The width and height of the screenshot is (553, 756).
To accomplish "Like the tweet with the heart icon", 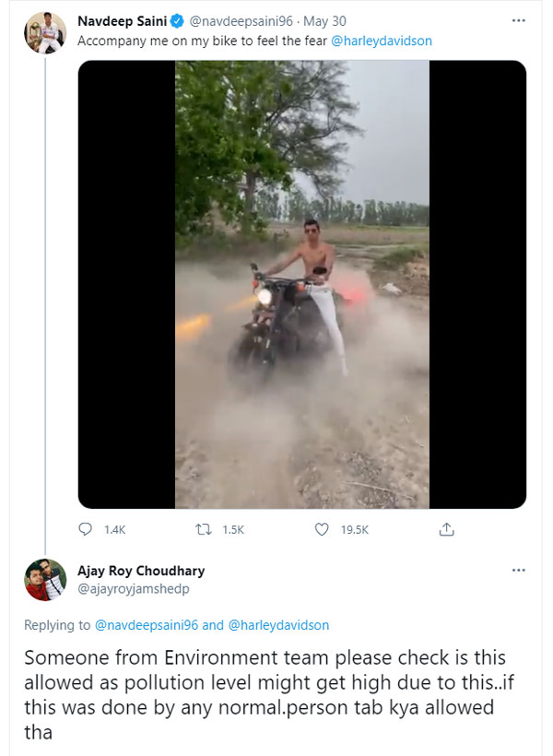I will tap(322, 529).
